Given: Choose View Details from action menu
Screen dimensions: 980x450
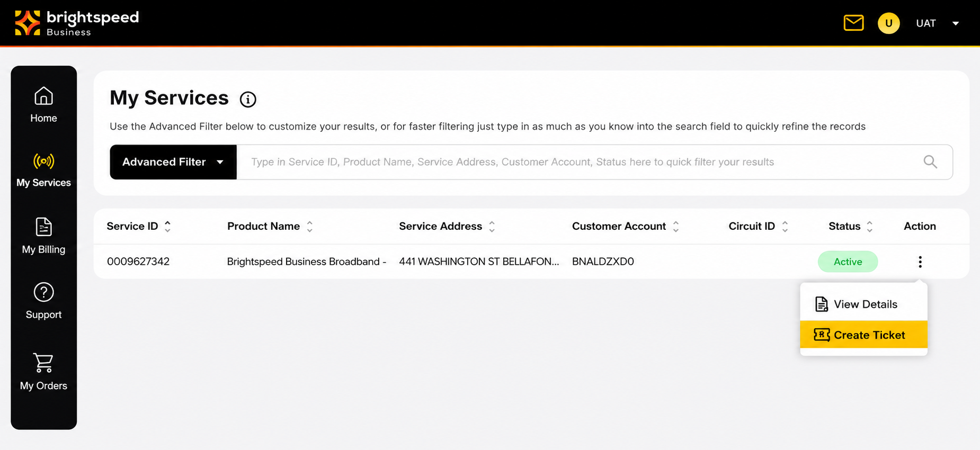Looking at the screenshot, I should click(x=863, y=304).
